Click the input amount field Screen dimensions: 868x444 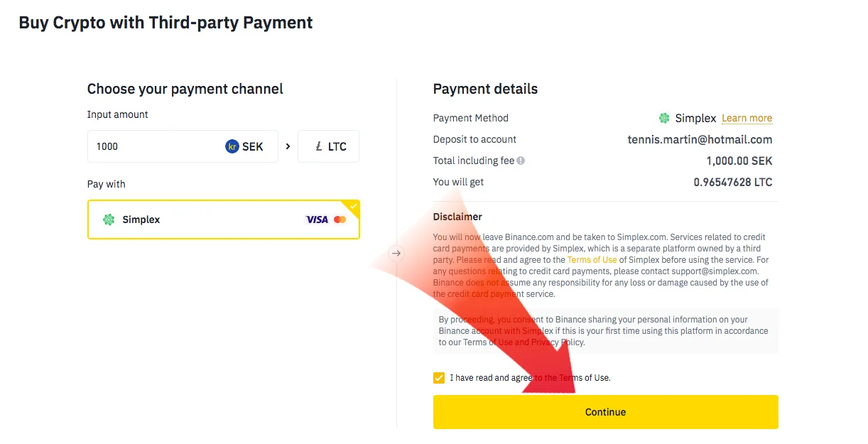click(x=153, y=146)
